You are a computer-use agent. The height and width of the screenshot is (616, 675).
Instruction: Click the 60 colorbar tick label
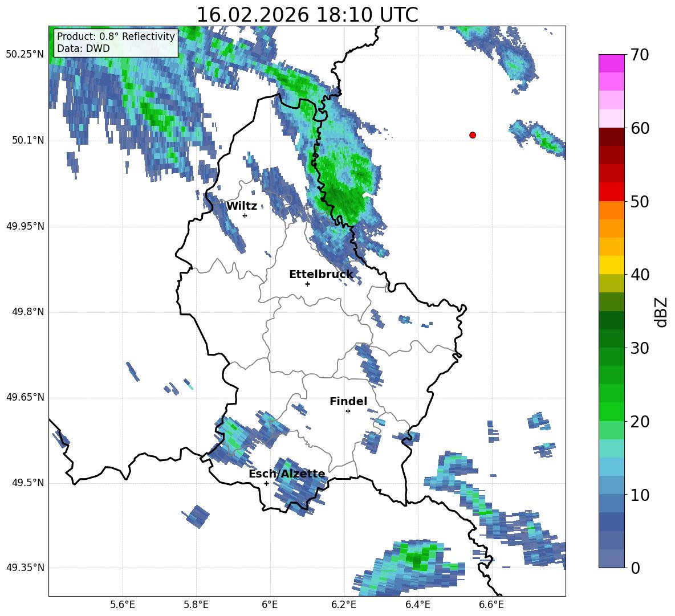[640, 128]
